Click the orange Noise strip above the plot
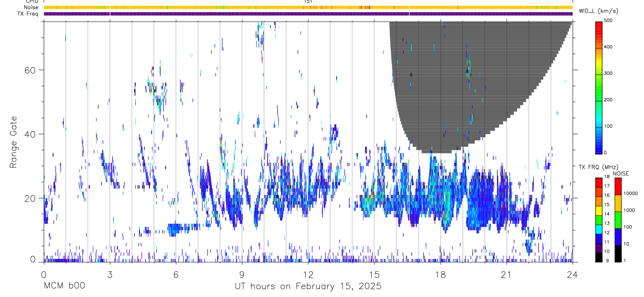 tap(308, 7)
